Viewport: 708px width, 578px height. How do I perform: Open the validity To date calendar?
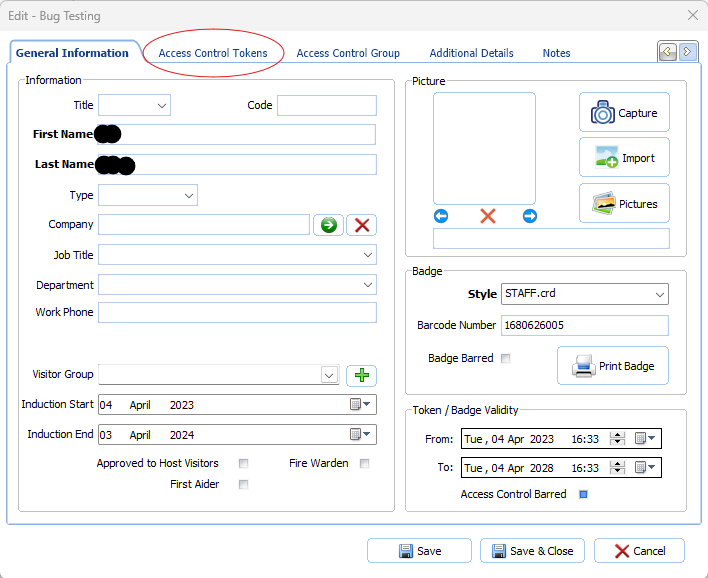(x=645, y=467)
